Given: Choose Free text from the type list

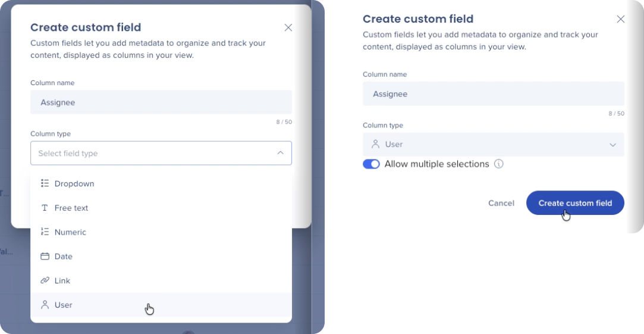Looking at the screenshot, I should pos(161,208).
